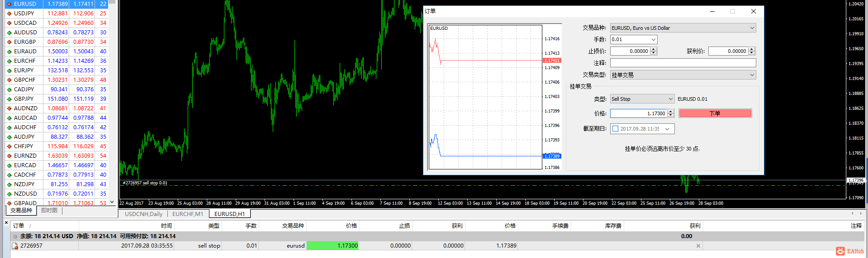Expand the expiry date picker dropdown arrow
Image resolution: width=868 pixels, height=258 pixels.
coord(667,129)
